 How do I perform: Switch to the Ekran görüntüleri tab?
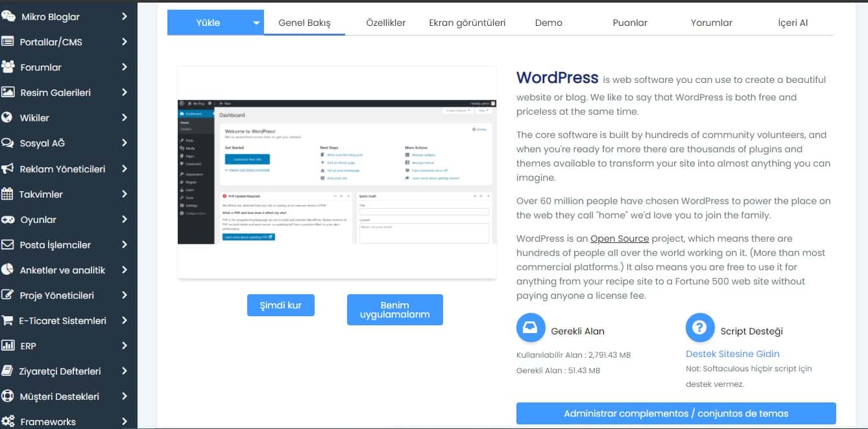pyautogui.click(x=467, y=23)
